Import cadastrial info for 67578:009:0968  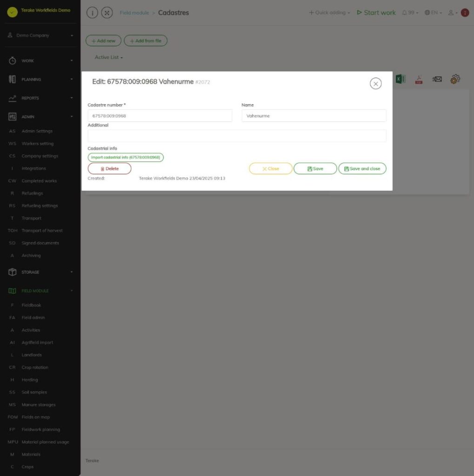tap(126, 157)
